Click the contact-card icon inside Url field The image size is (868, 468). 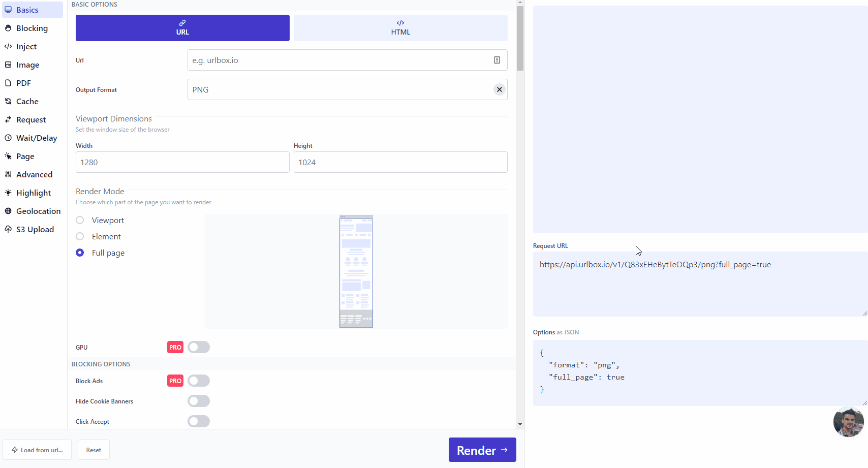click(x=497, y=60)
